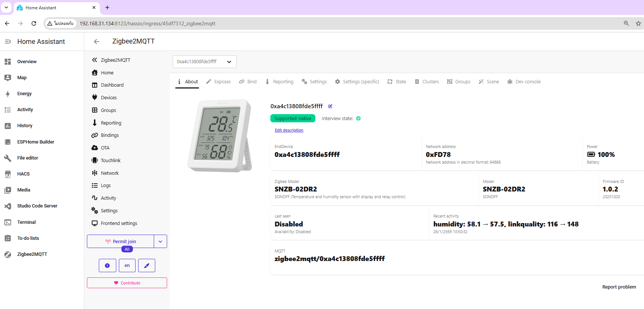The image size is (644, 309).
Task: Collapse the Zigbee2MQTT navigation menu
Action: [x=95, y=60]
